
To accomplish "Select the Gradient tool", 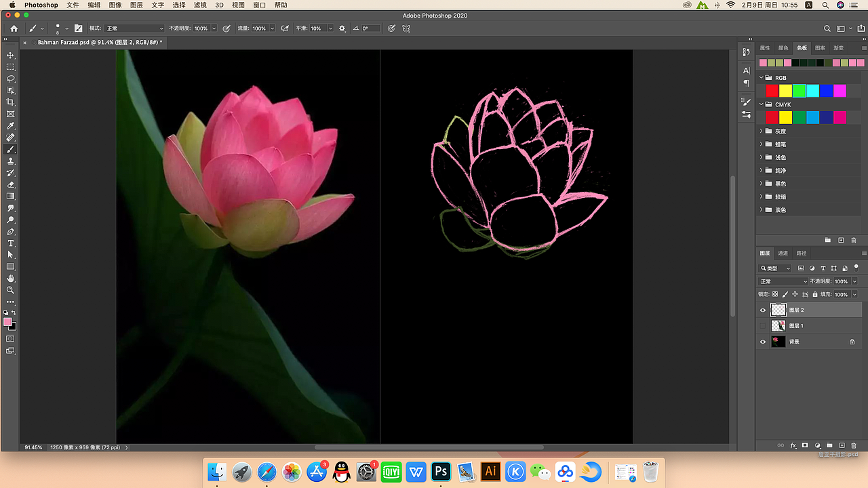I will click(x=10, y=197).
